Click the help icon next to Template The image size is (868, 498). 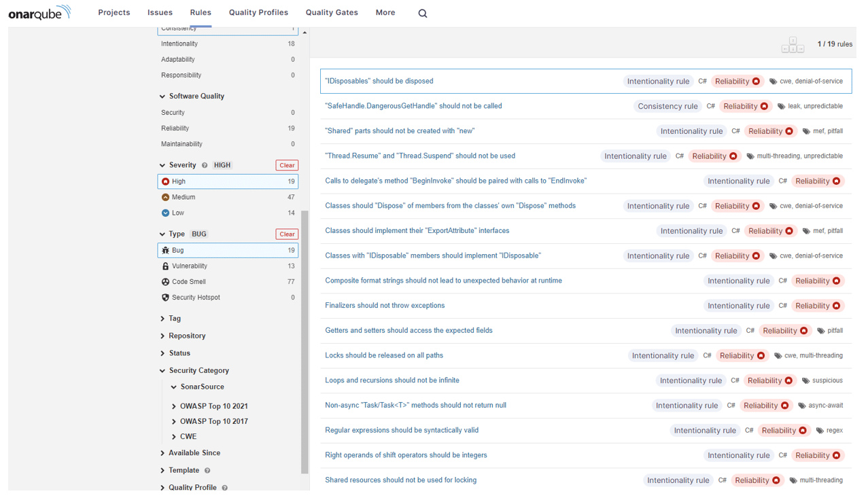coord(207,470)
